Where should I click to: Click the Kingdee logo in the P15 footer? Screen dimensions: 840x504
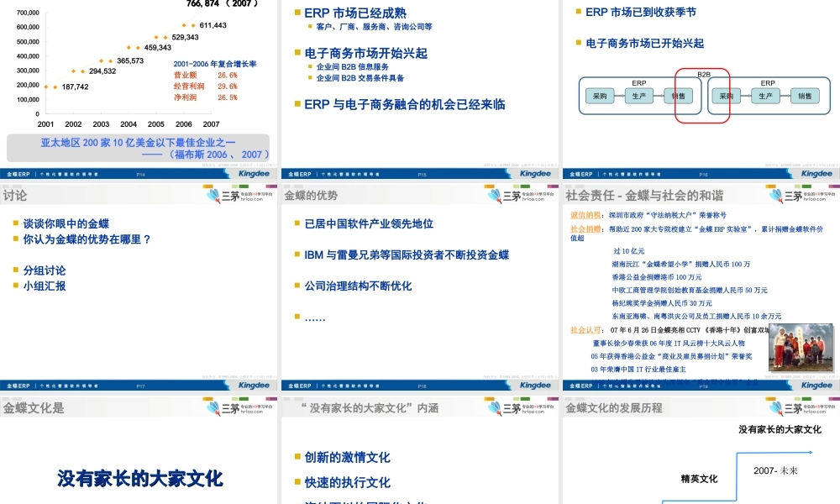tap(535, 174)
